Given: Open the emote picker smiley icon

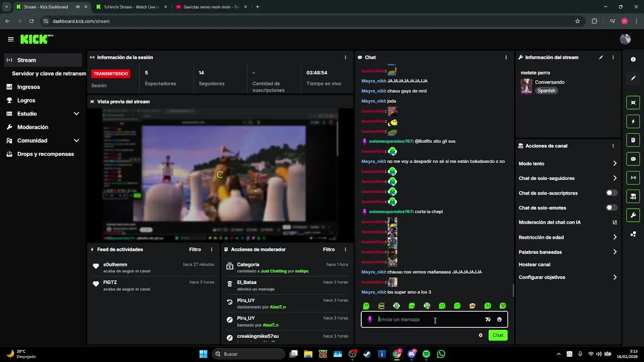Looking at the screenshot, I should coord(499,319).
